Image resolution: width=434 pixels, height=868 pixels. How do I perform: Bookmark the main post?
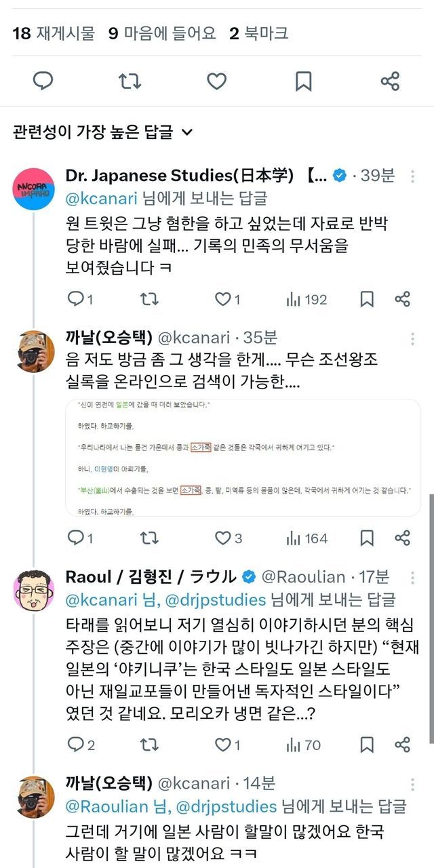click(303, 81)
